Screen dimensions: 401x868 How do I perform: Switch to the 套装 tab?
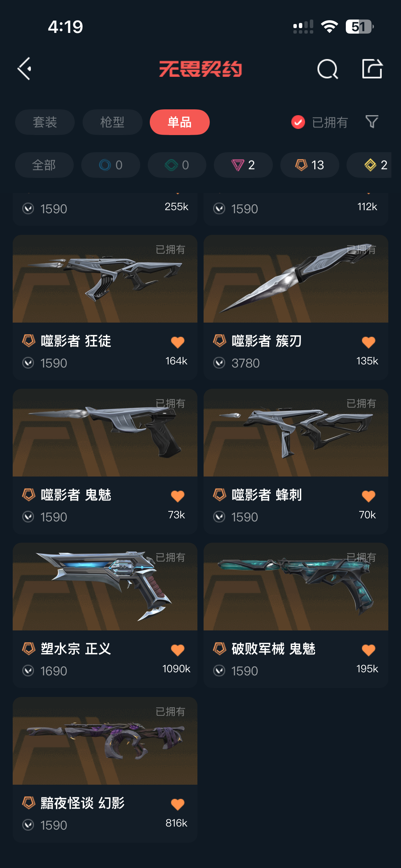point(45,122)
